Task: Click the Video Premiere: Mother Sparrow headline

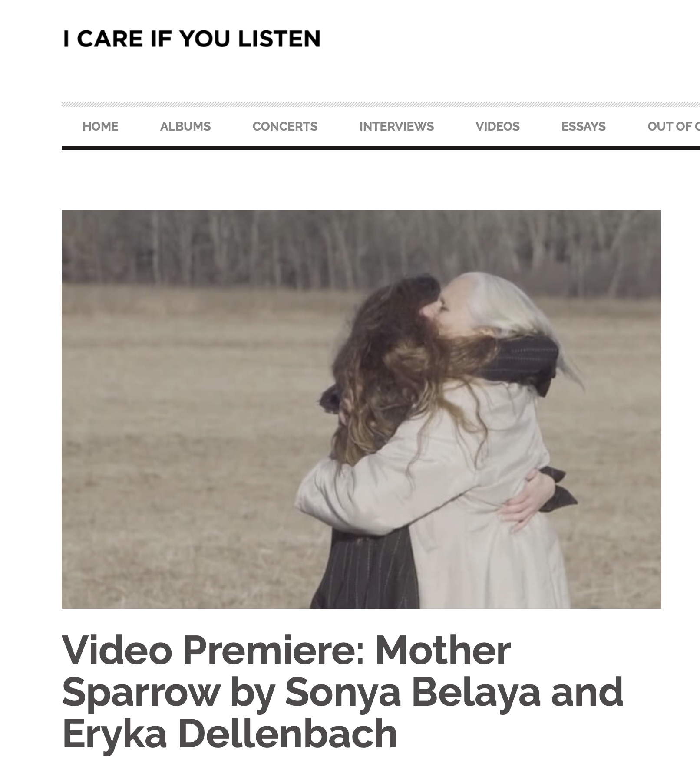Action: [x=343, y=692]
